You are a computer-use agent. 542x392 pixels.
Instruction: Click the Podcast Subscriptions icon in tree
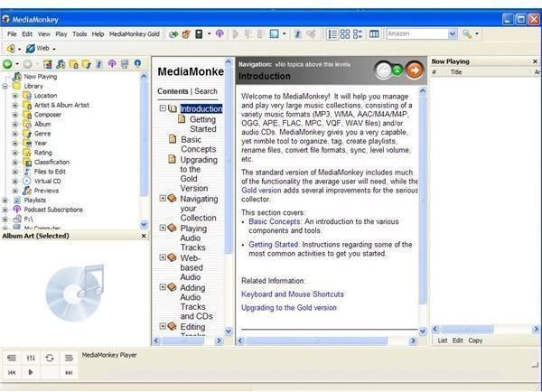point(17,210)
